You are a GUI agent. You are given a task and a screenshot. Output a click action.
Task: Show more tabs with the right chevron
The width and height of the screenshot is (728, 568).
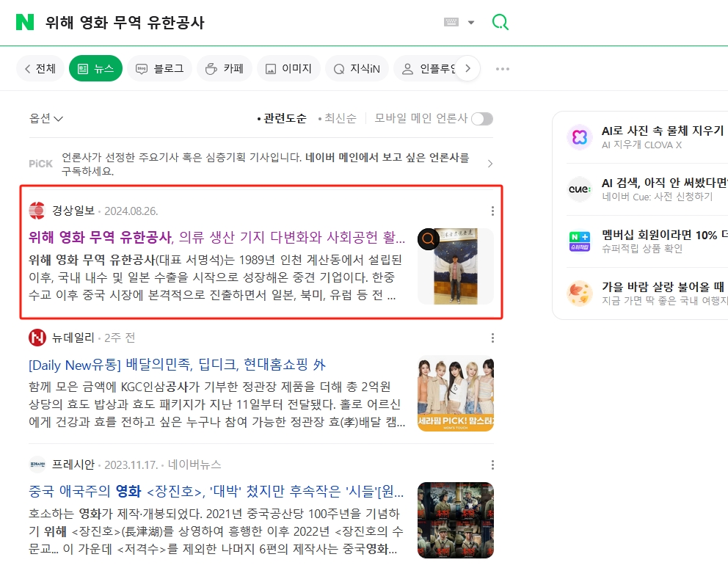pos(468,69)
